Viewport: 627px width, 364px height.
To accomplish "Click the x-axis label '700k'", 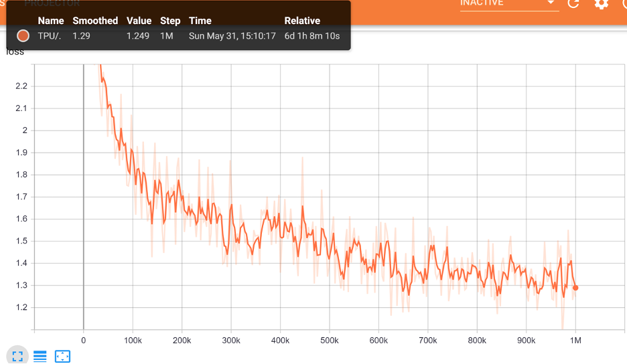I will [x=428, y=341].
